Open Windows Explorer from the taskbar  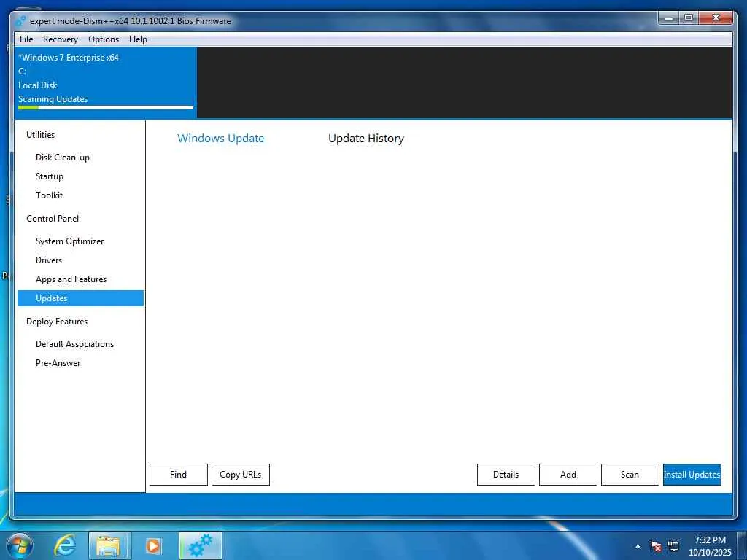(108, 545)
